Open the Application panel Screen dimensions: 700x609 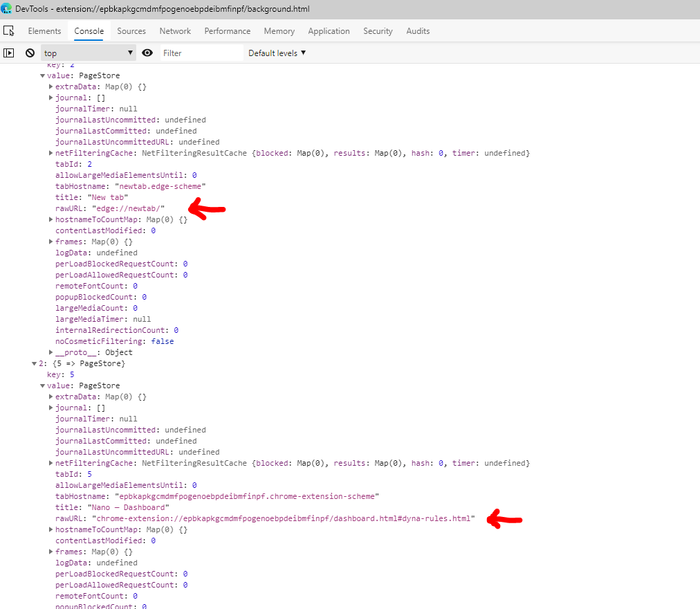click(x=329, y=30)
